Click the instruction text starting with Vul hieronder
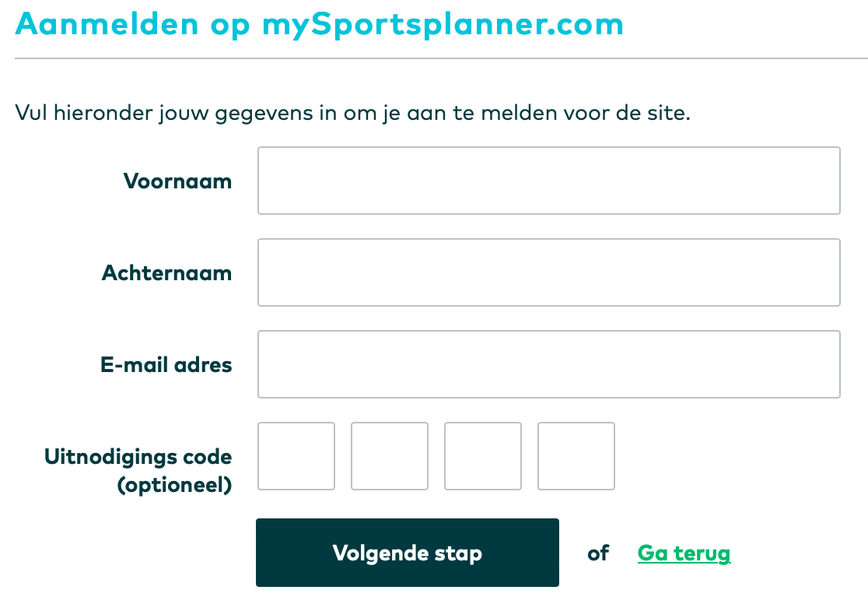 pos(352,114)
